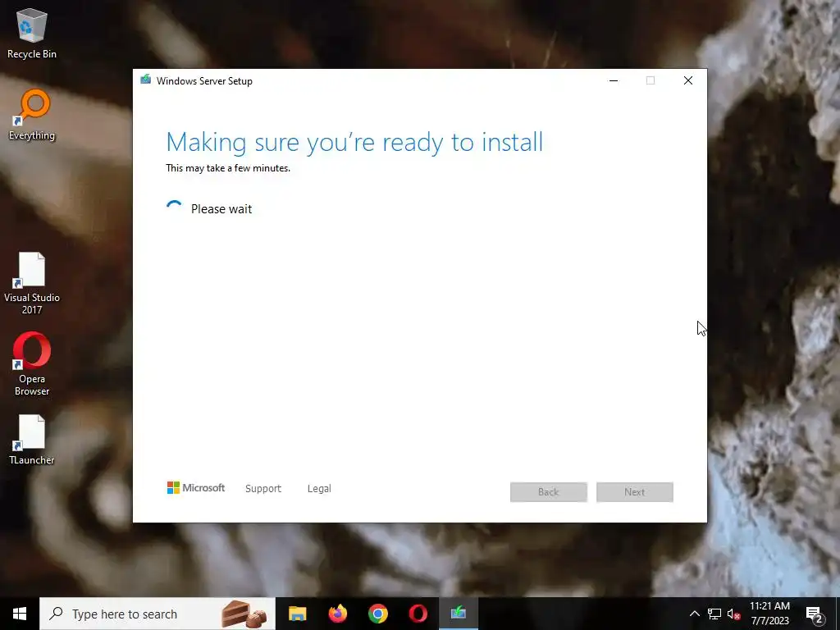
Task: Select Windows Server Setup taskbar icon
Action: coord(459,614)
